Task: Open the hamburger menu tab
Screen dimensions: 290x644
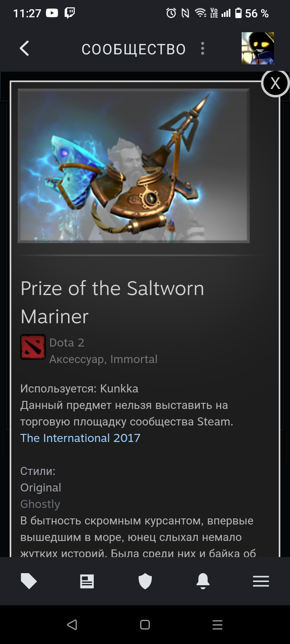Action: click(x=261, y=581)
